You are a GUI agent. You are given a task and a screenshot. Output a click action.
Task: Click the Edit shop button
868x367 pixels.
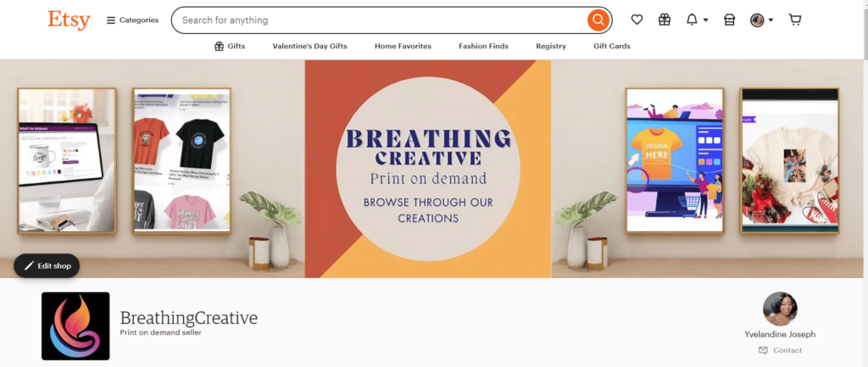pos(47,265)
